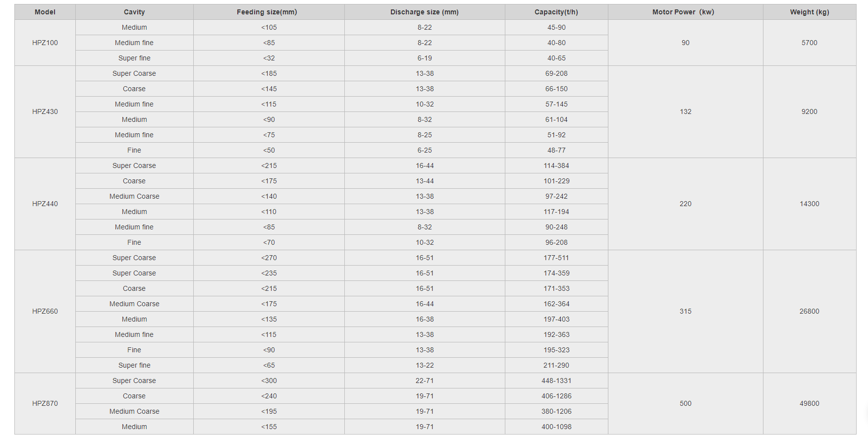Select the HPZ430 model cell

45,111
